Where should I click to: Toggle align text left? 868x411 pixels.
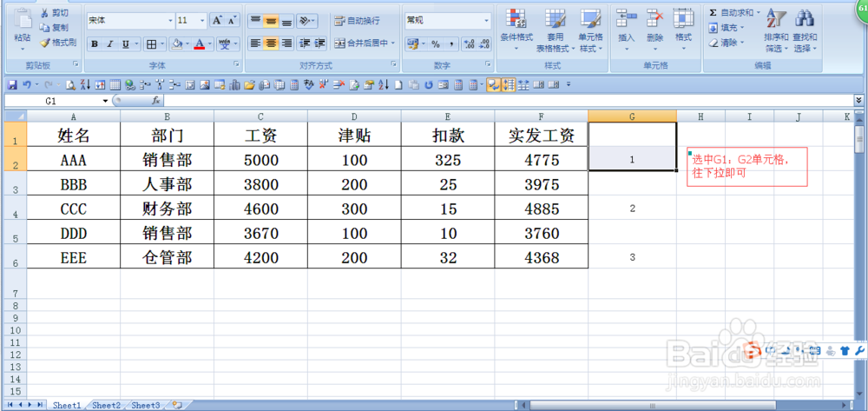(254, 43)
